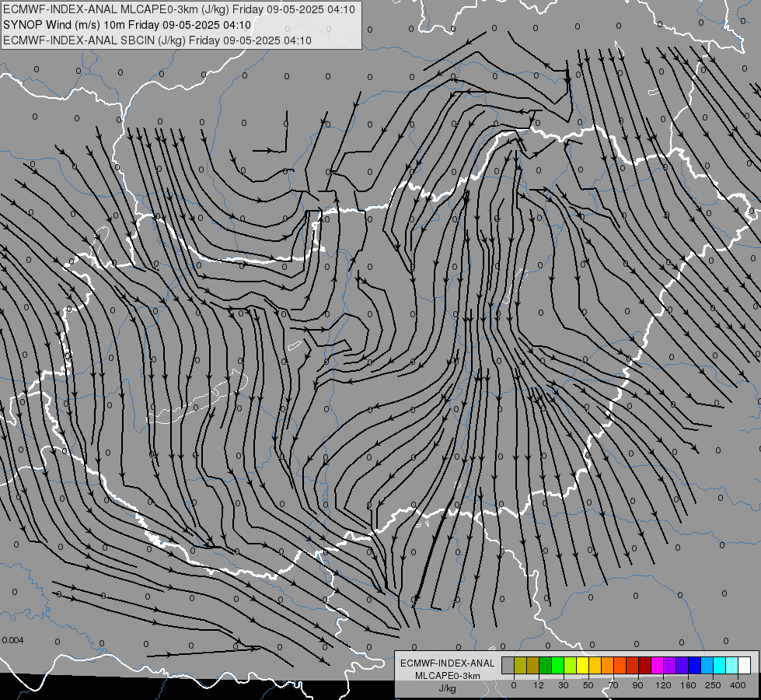Click the colorbar tick label '400'

[x=738, y=685]
